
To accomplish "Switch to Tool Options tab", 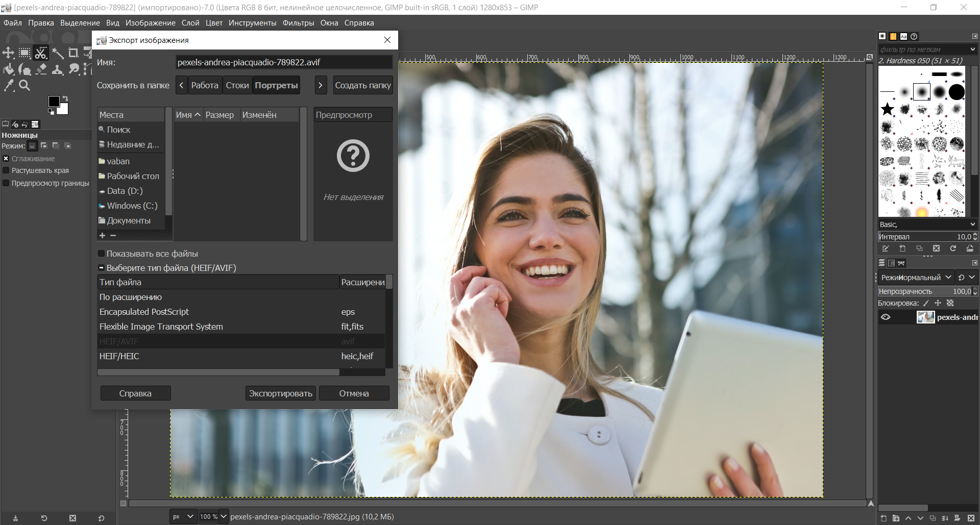I will point(5,124).
